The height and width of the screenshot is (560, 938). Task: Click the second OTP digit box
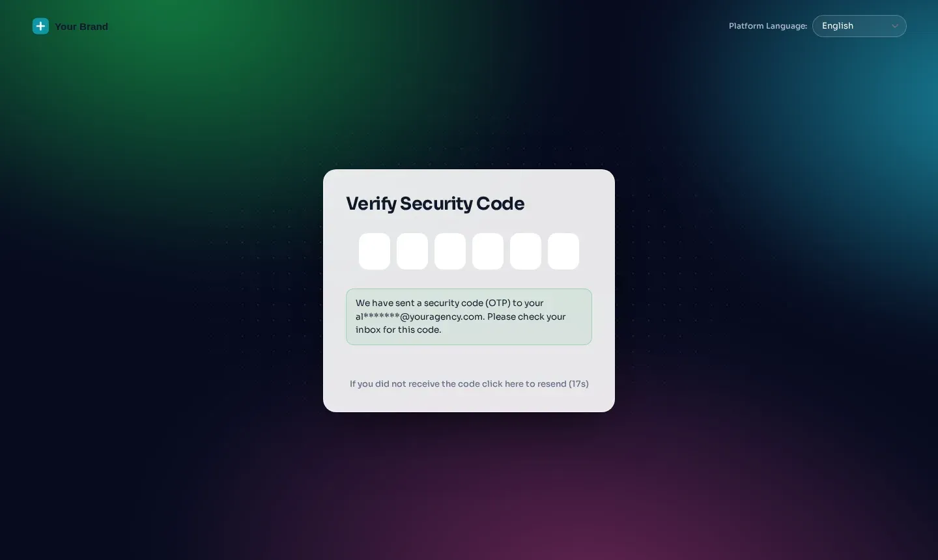tap(412, 251)
